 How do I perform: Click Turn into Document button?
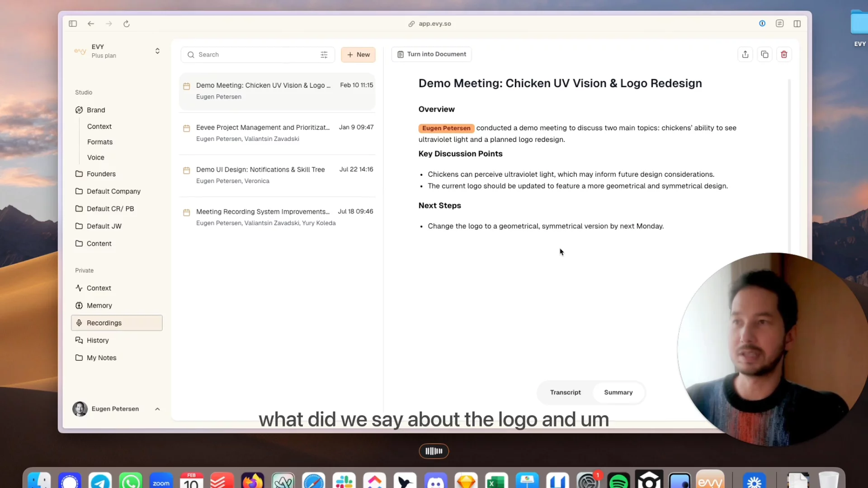pyautogui.click(x=431, y=54)
